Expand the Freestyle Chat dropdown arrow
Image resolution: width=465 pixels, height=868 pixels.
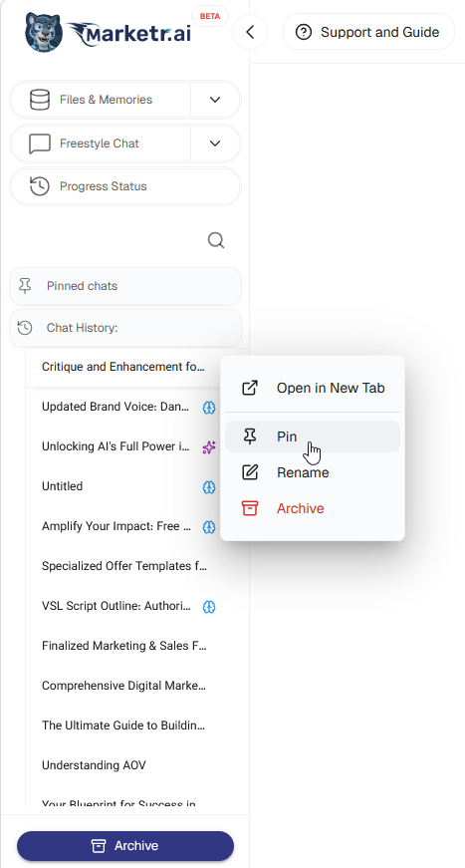coord(215,144)
